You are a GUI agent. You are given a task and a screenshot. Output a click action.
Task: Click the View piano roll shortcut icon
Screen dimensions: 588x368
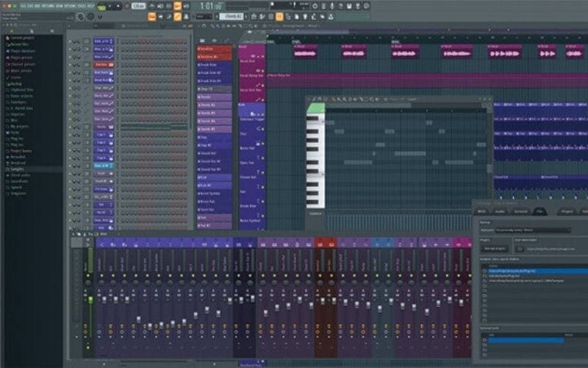262,16
